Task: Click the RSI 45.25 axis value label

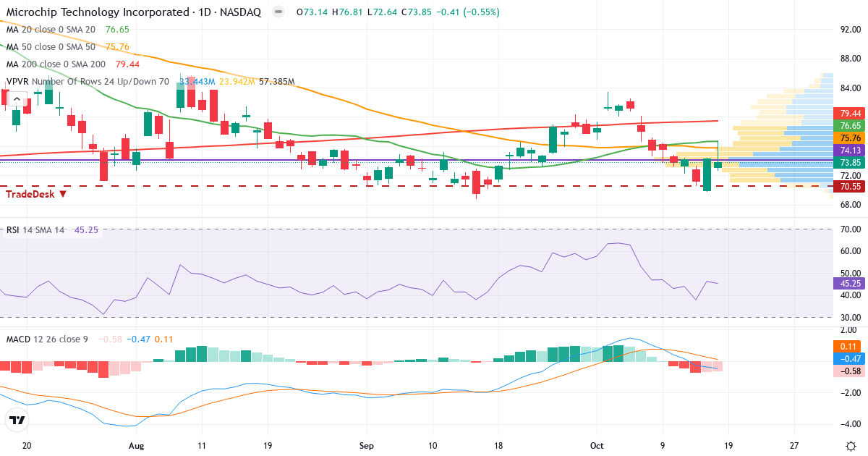Action: [849, 283]
